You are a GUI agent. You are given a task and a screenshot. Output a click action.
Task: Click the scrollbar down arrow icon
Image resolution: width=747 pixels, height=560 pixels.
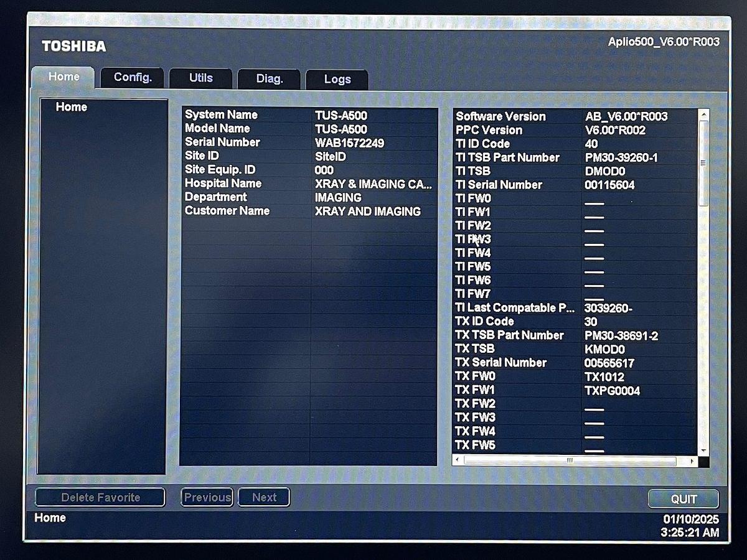tap(704, 449)
